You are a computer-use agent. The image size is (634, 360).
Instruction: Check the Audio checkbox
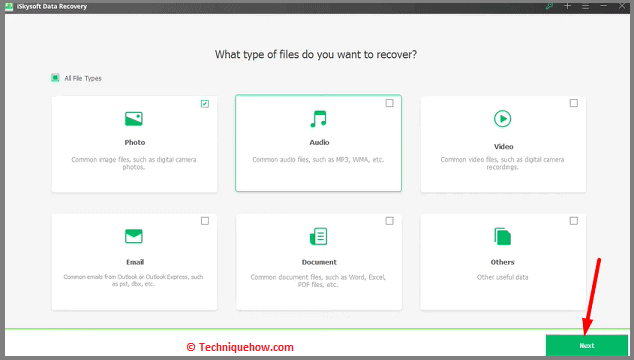point(389,103)
